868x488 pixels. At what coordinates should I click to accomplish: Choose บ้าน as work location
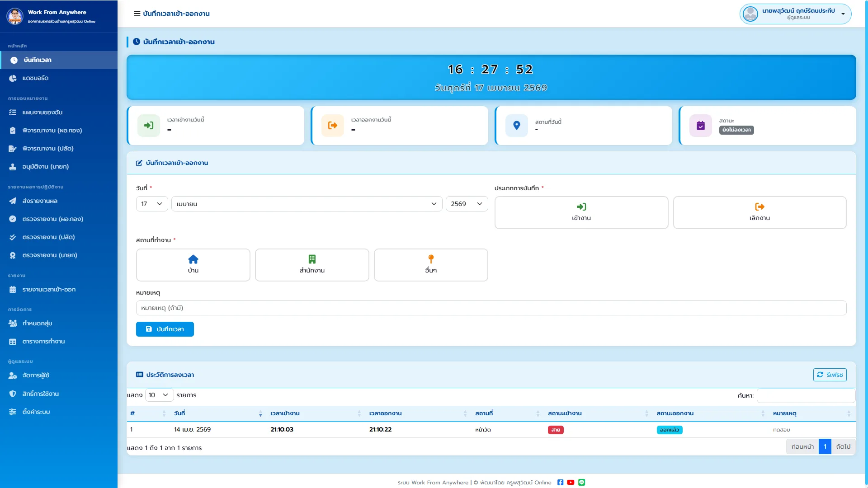pyautogui.click(x=193, y=265)
